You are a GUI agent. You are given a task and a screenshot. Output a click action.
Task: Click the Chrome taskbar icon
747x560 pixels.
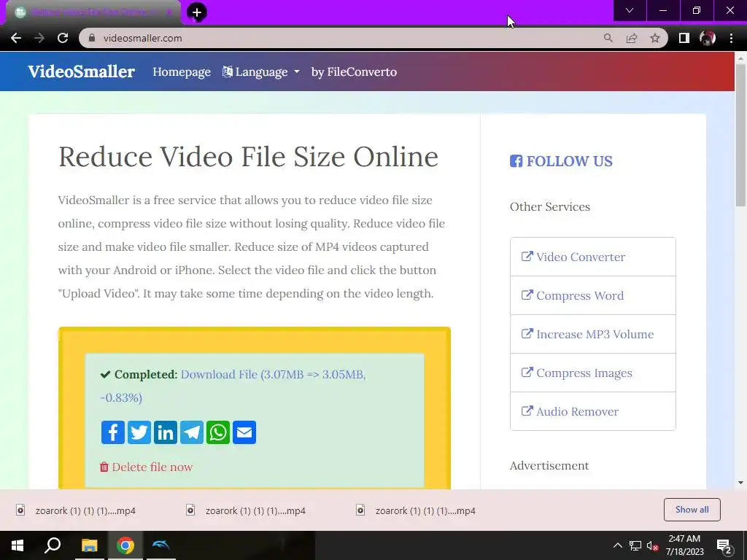pos(125,545)
